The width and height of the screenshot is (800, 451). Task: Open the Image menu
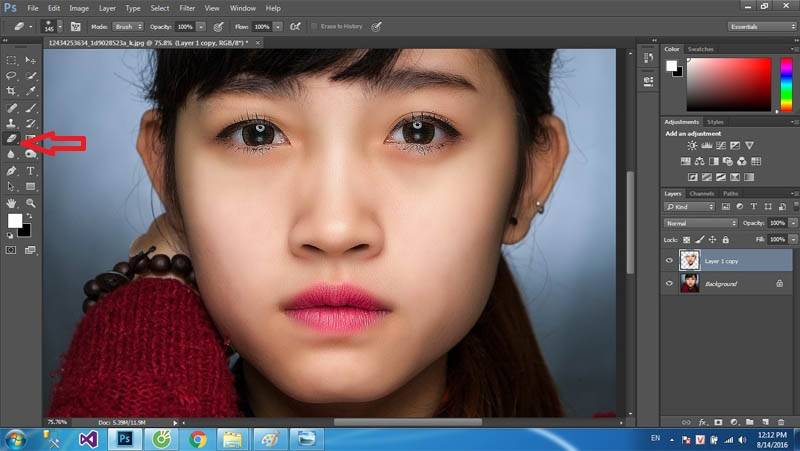point(79,8)
